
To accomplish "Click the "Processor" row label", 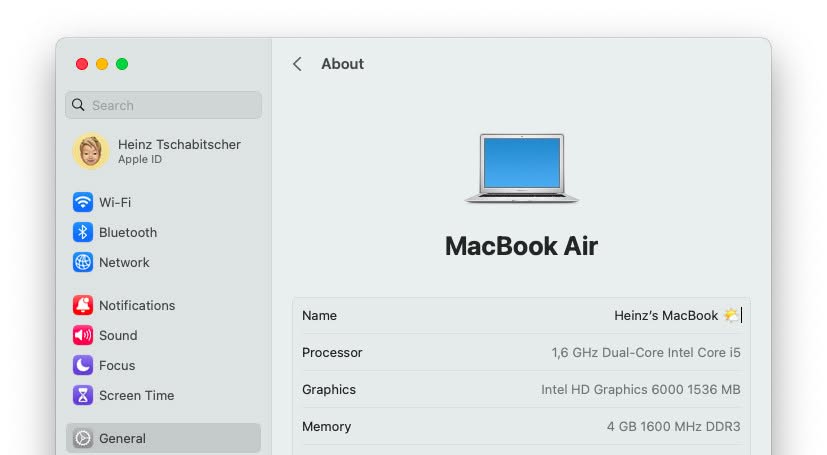I will point(332,353).
